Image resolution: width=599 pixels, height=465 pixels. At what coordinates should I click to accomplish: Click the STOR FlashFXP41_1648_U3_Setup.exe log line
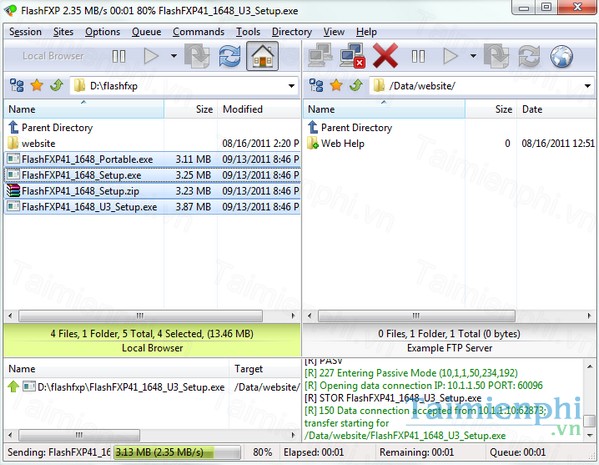393,398
